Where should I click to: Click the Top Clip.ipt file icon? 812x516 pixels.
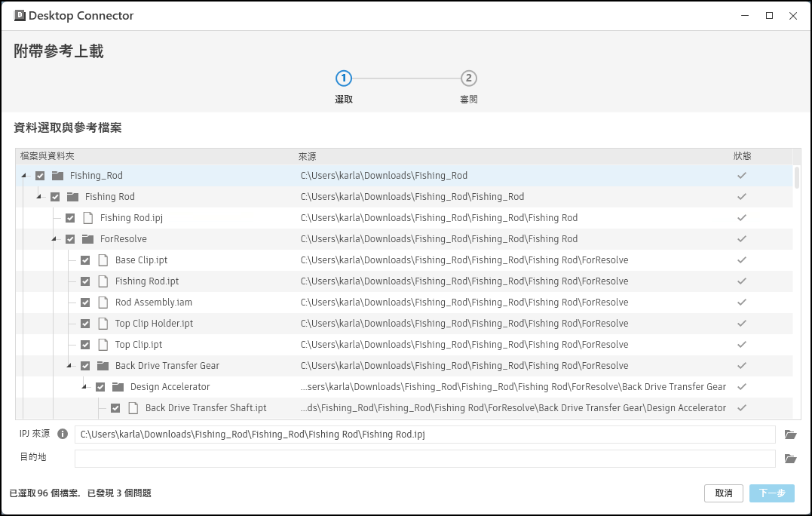pyautogui.click(x=103, y=345)
